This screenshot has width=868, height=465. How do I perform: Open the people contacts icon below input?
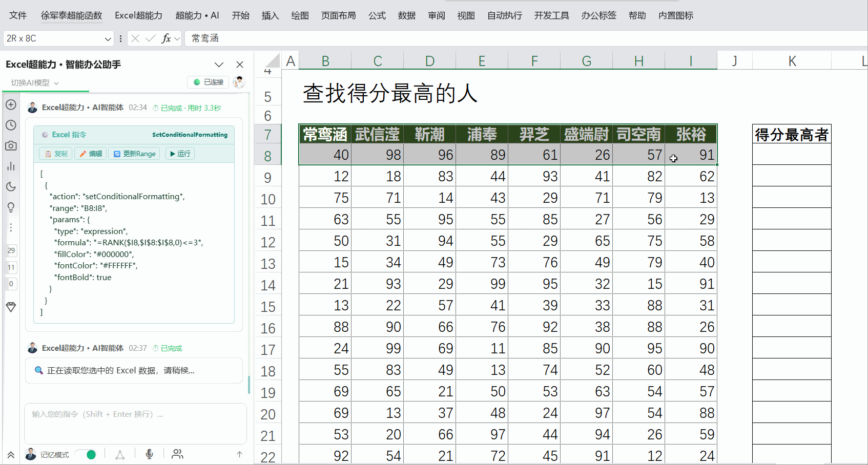pos(177,454)
